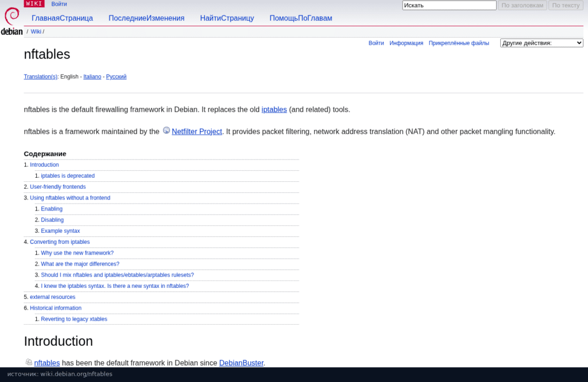
Task: Click the Wiki breadcrumb link
Action: click(x=36, y=32)
